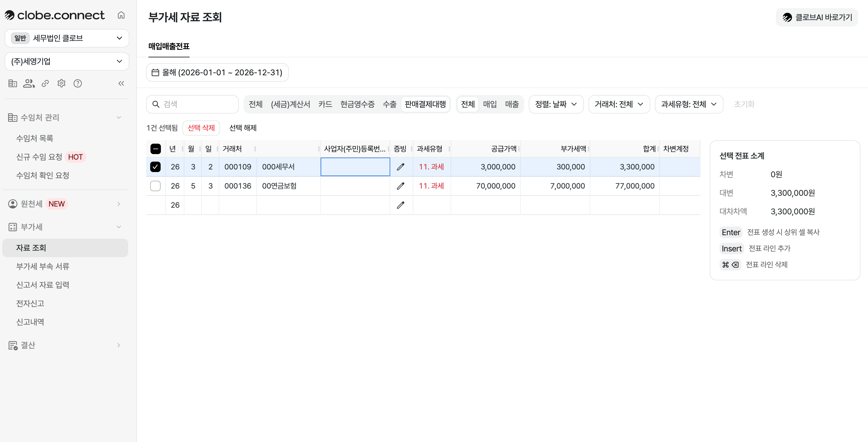The width and height of the screenshot is (868, 442).
Task: Collapse the 수임처 관리 section
Action: click(65, 118)
